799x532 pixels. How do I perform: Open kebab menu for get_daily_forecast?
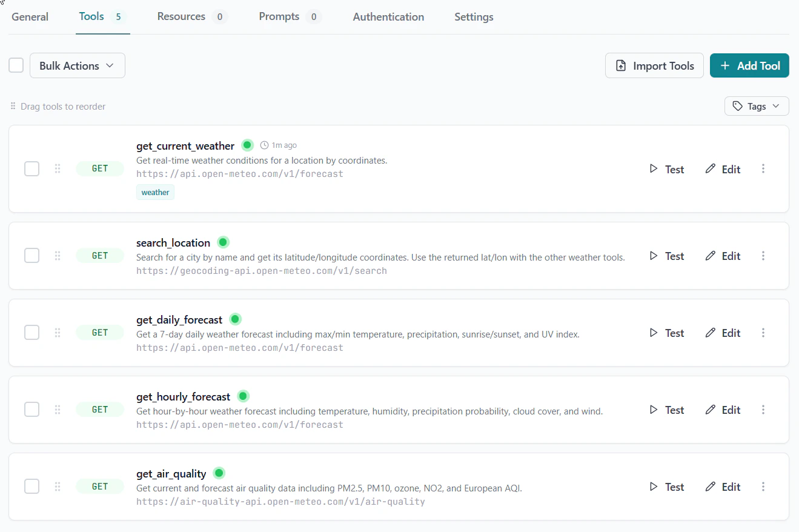[763, 333]
